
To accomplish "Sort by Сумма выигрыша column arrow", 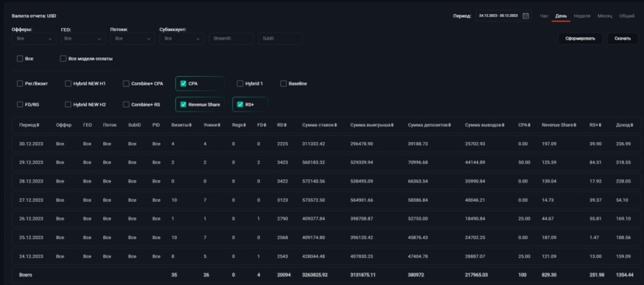I will [x=392, y=124].
